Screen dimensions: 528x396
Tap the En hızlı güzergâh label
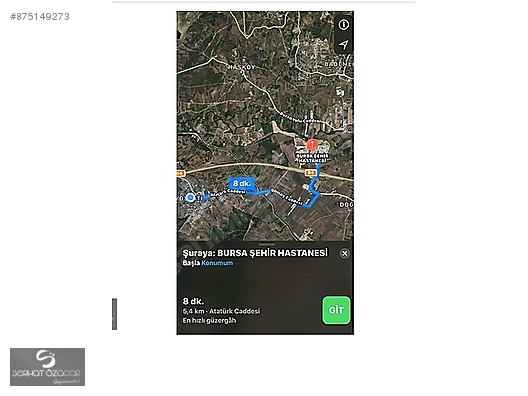[x=209, y=321]
